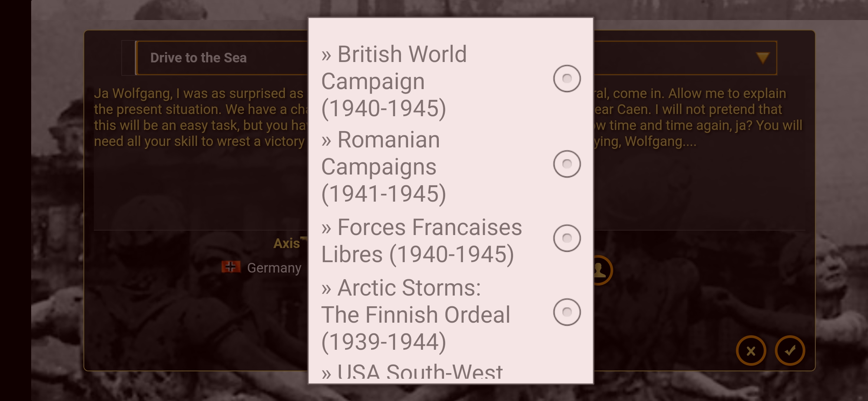Cancel with the X icon
The image size is (868, 401).
[x=751, y=351]
